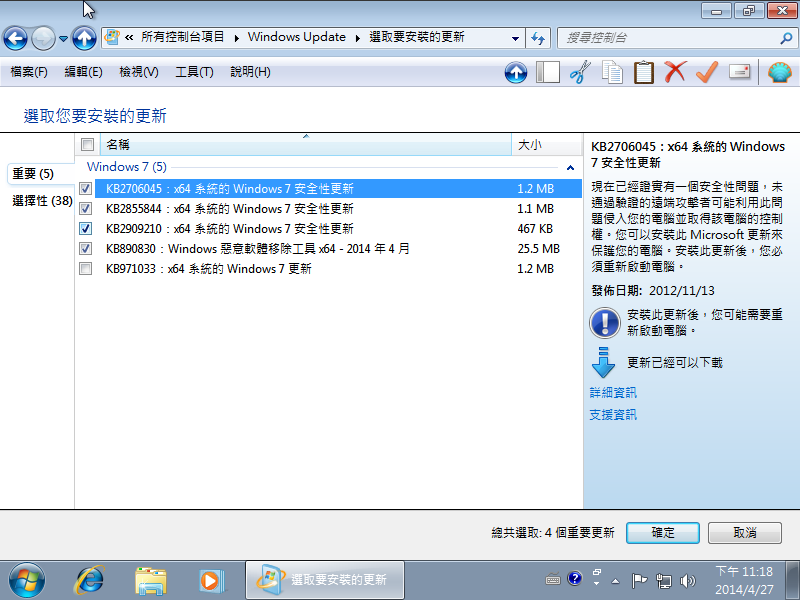Toggle the navigation pane toolbar icon
This screenshot has width=800, height=600.
[548, 72]
